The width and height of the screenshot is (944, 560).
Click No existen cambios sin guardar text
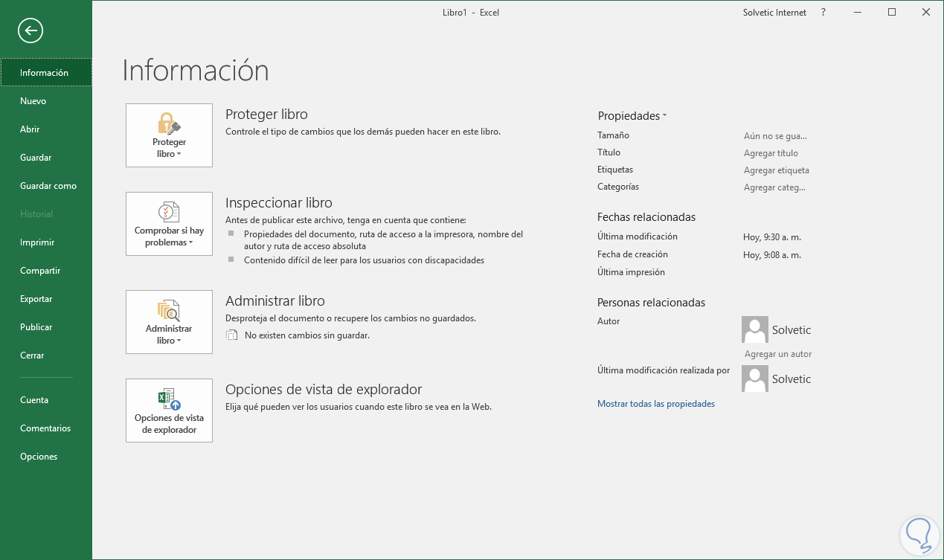tap(307, 335)
